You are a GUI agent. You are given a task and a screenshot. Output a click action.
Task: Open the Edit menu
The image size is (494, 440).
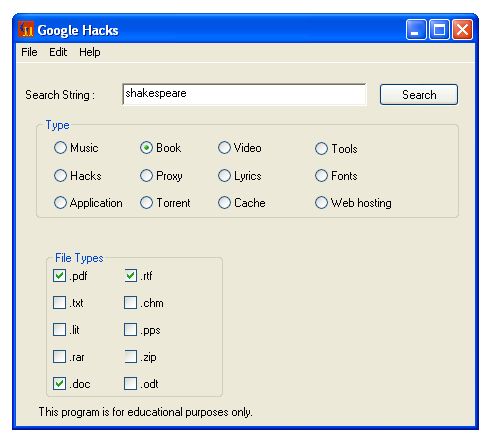click(x=58, y=52)
